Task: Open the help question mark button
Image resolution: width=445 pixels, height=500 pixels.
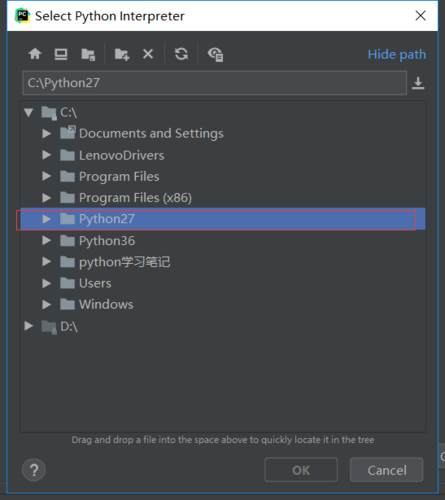Action: point(34,470)
